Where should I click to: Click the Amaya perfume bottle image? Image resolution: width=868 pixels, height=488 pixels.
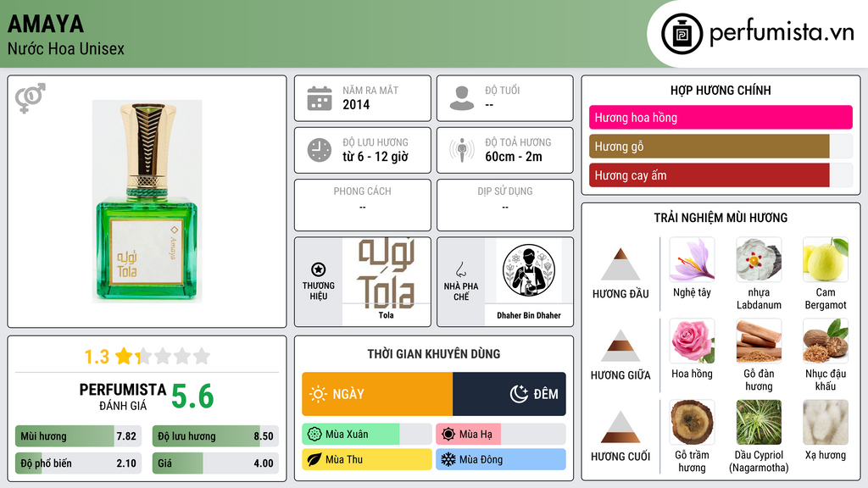[x=147, y=201]
